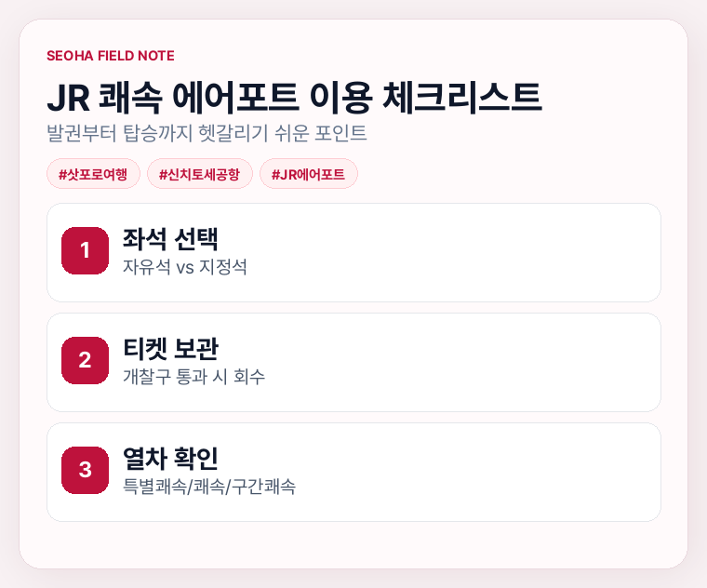Click the 열차 확인 heading

pos(170,458)
